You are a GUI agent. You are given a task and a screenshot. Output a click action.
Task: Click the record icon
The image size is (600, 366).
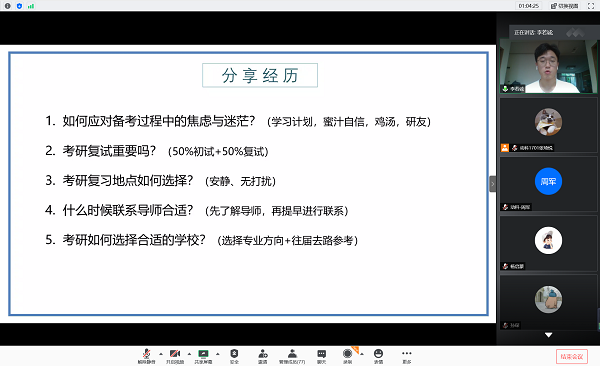[347, 353]
